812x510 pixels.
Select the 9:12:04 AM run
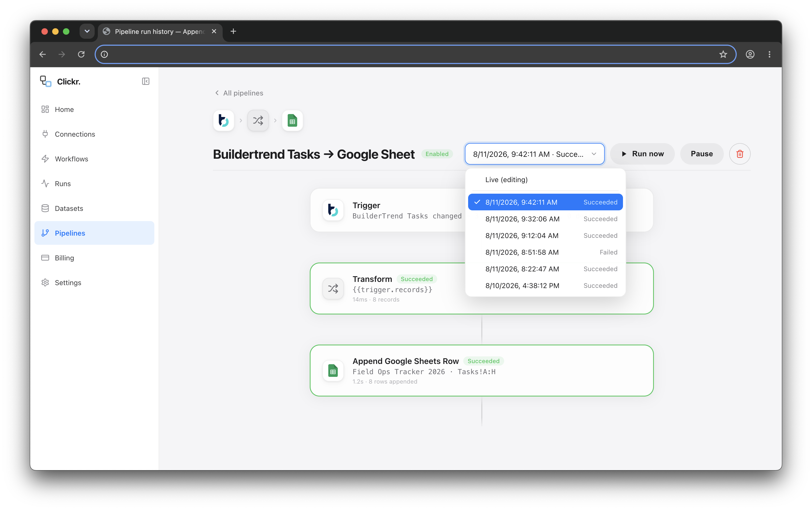point(545,235)
